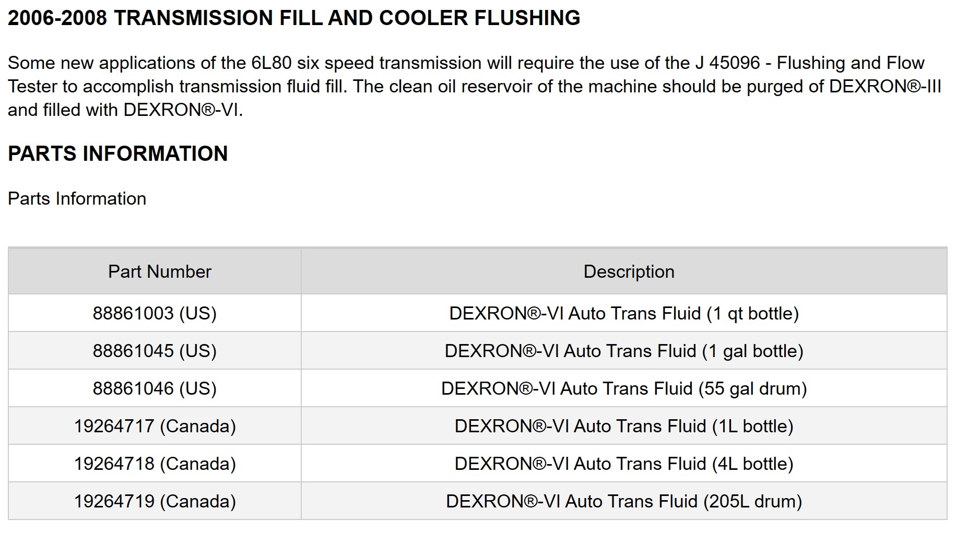Click part number 19264717 (Canada)
Image resolution: width=980 pixels, height=544 pixels.
click(155, 426)
